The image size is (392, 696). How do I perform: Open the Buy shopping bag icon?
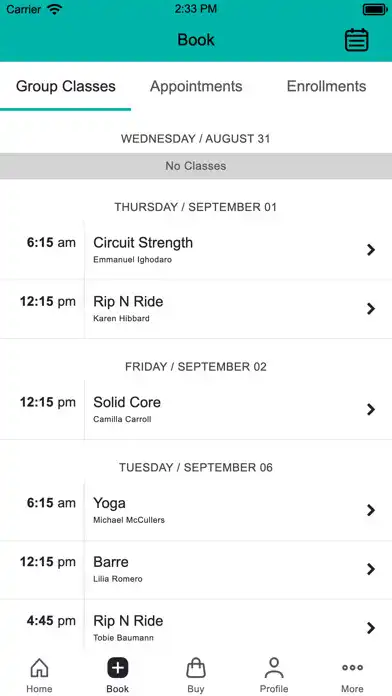pos(196,668)
